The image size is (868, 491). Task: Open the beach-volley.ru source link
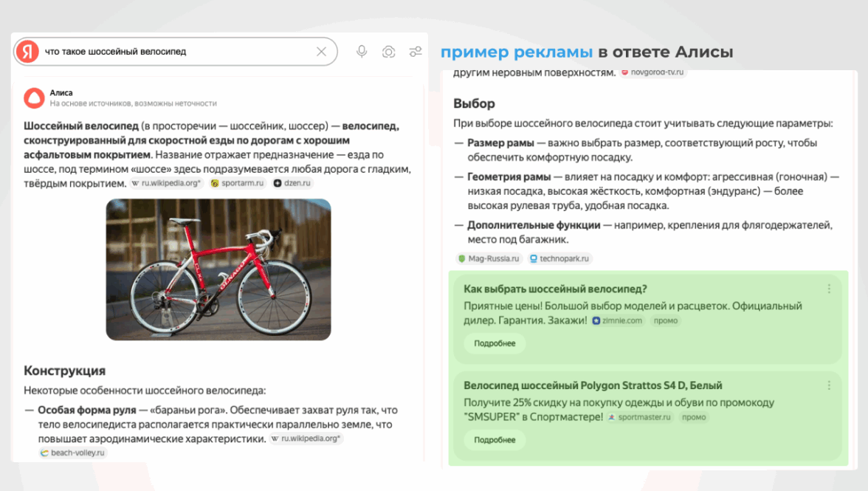[x=72, y=453]
